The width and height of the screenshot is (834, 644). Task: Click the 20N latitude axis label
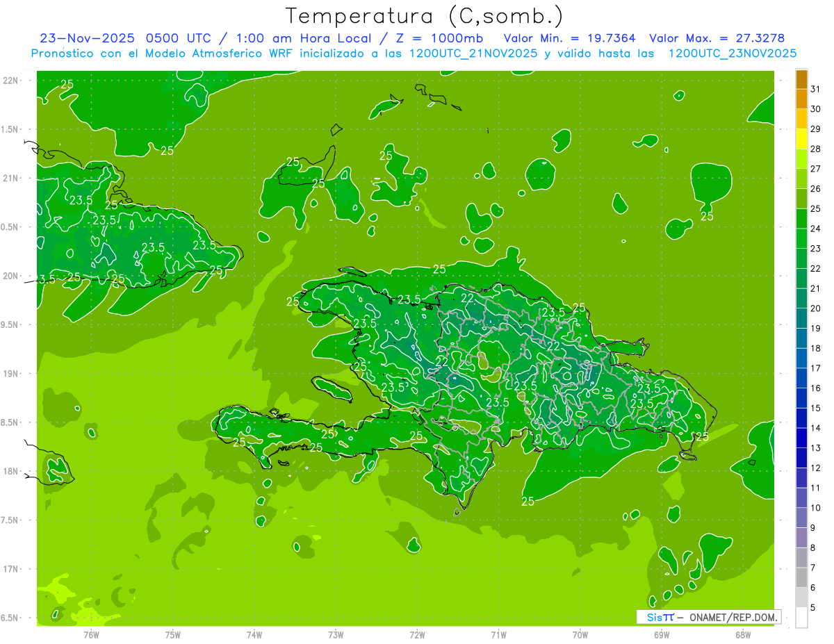point(10,276)
